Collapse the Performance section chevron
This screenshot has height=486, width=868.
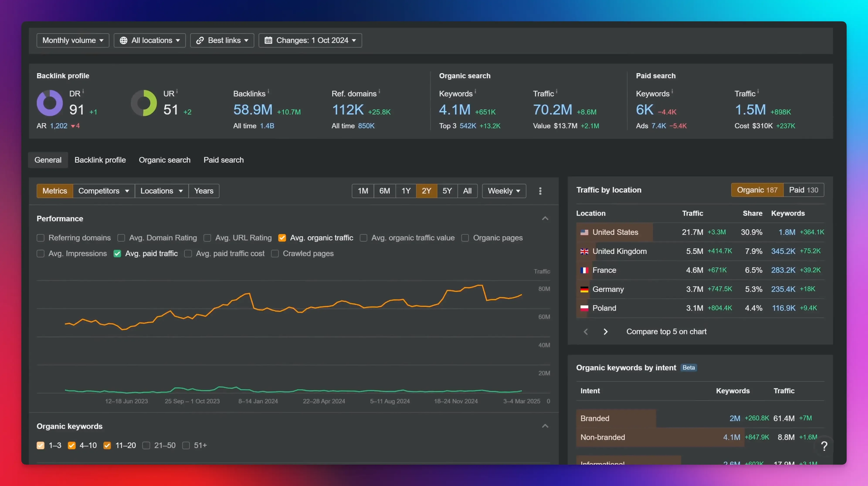(545, 219)
